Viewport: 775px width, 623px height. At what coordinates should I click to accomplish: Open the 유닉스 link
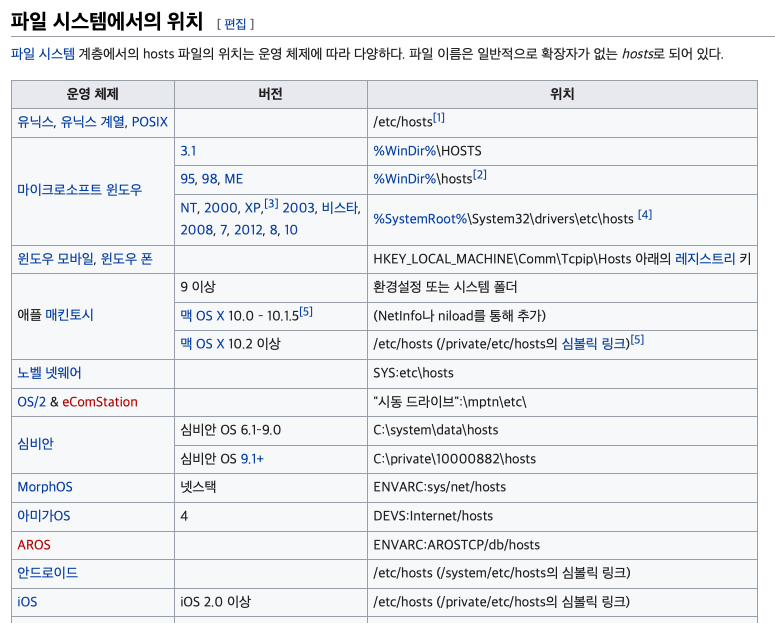[x=35, y=122]
